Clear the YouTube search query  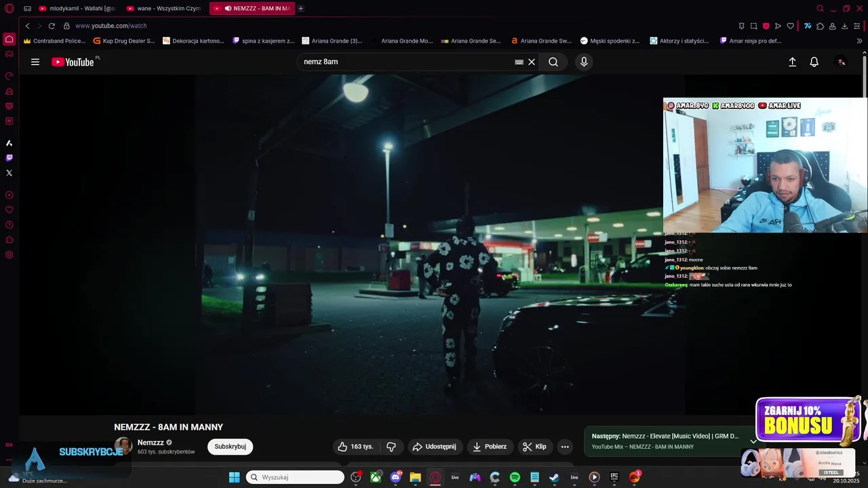click(x=532, y=62)
